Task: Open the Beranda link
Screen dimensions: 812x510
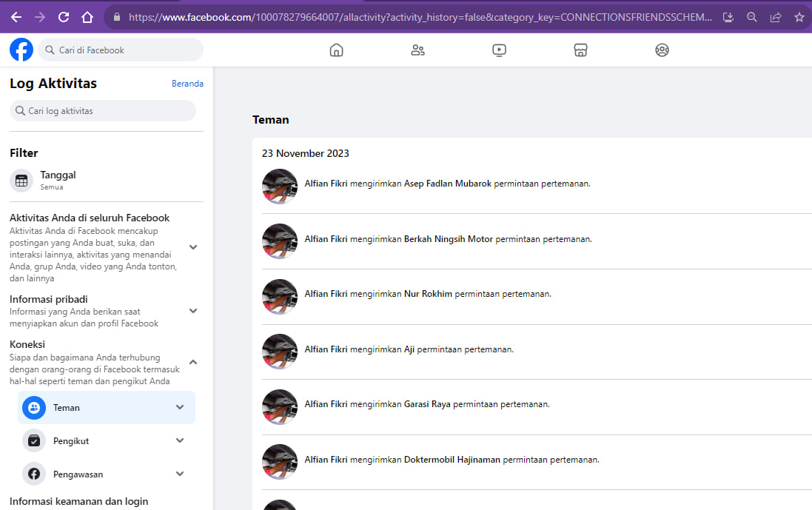Action: click(x=187, y=84)
